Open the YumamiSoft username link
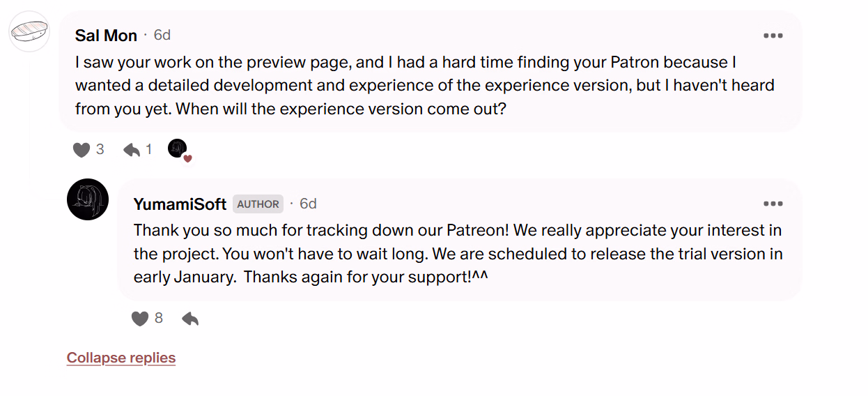The width and height of the screenshot is (868, 396). [x=180, y=204]
